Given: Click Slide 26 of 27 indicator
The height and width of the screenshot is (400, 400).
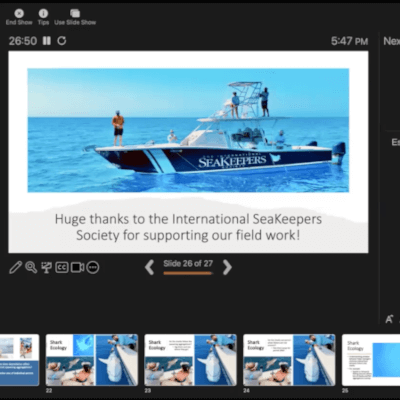Looking at the screenshot, I should click(188, 264).
